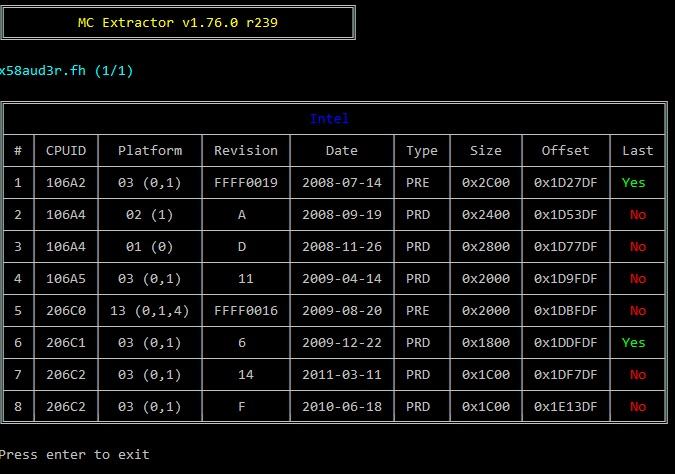Click the Revision column header

(246, 151)
